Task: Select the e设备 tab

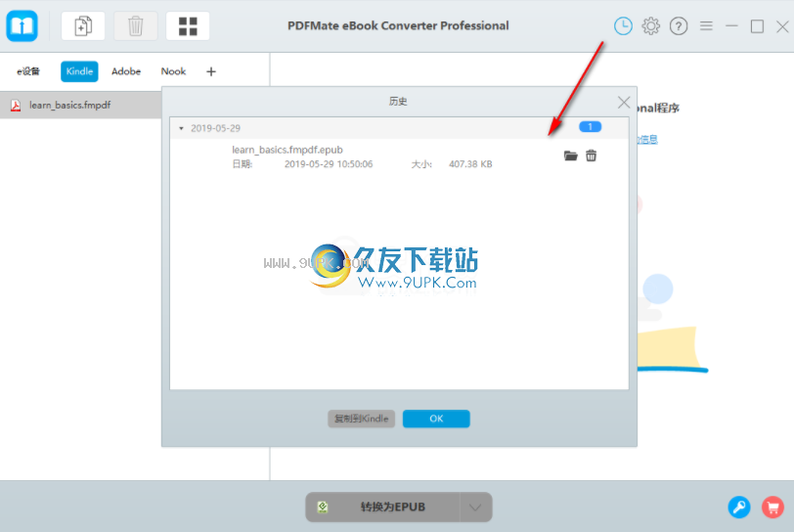Action: point(28,71)
